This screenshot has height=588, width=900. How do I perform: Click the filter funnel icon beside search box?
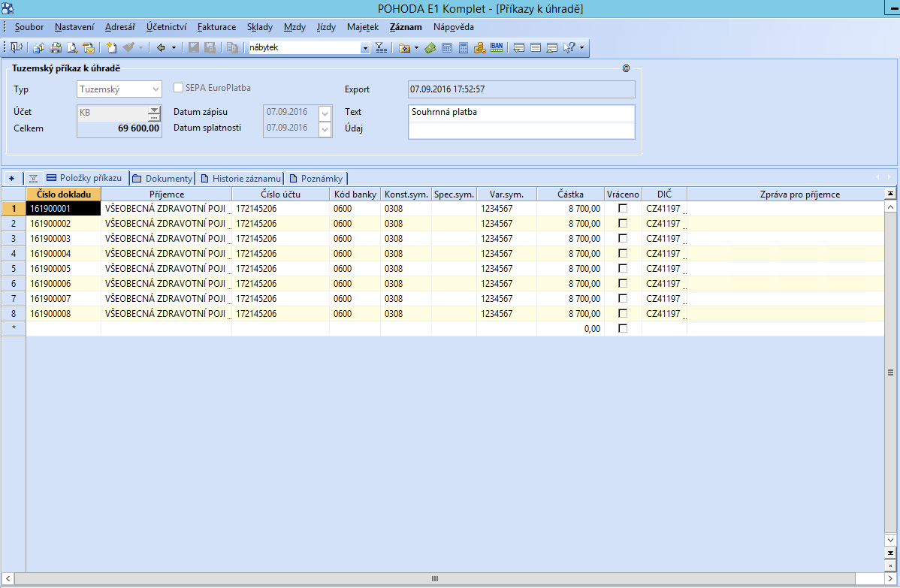click(x=381, y=47)
